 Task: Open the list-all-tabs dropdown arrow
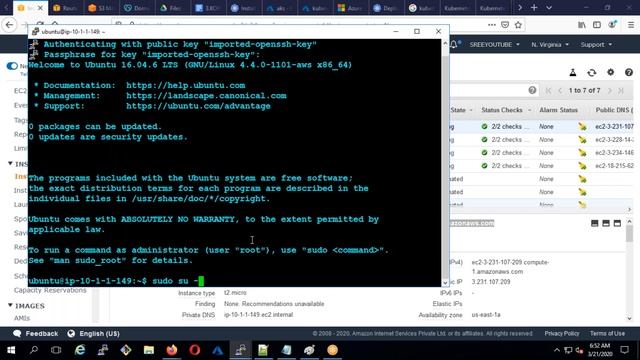[x=549, y=8]
